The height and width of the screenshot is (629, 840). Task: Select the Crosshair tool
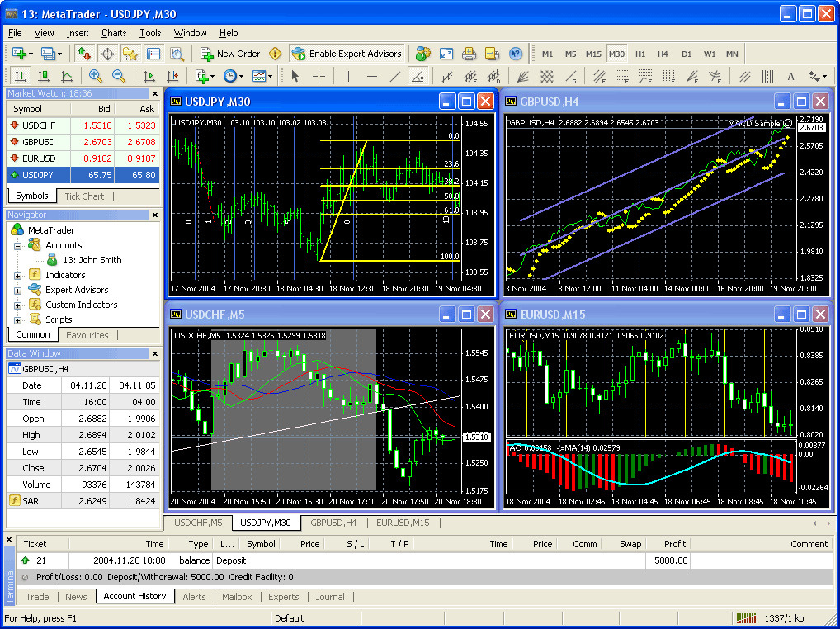pyautogui.click(x=320, y=76)
